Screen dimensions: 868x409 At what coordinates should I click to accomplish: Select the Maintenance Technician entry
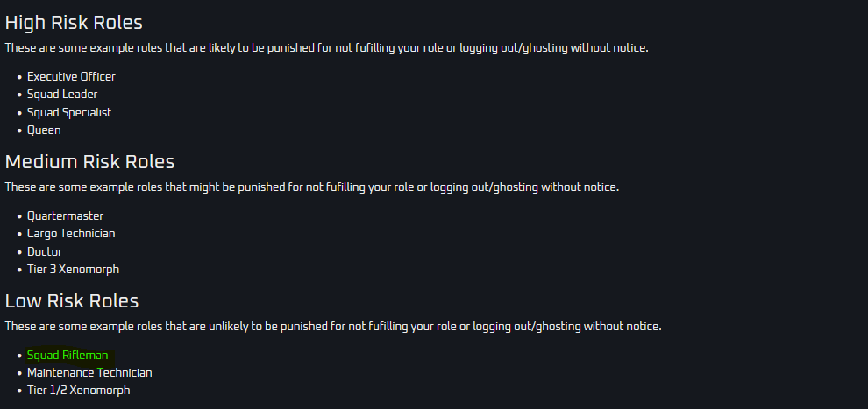(89, 373)
